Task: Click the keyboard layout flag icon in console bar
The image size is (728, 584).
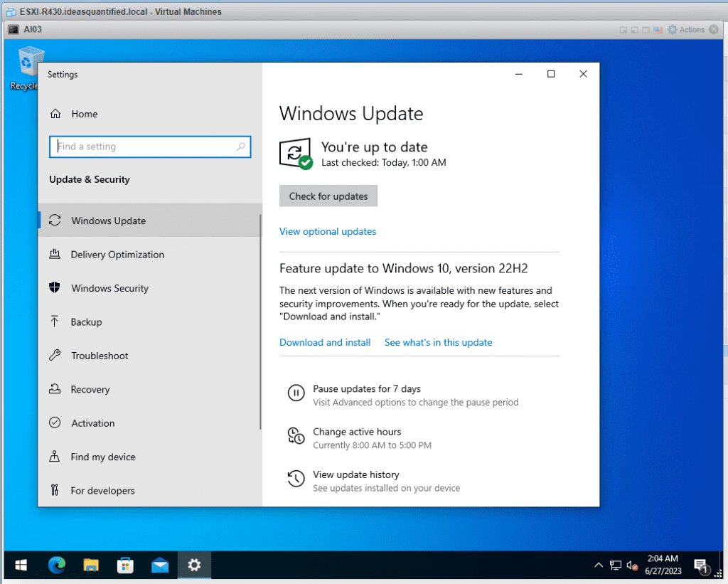Action: pyautogui.click(x=658, y=30)
